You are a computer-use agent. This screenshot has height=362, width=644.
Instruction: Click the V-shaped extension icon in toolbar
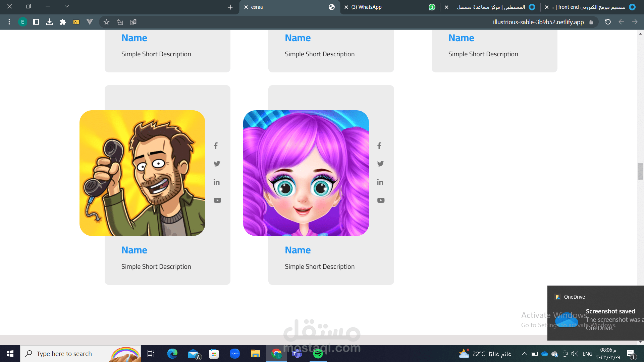[90, 22]
